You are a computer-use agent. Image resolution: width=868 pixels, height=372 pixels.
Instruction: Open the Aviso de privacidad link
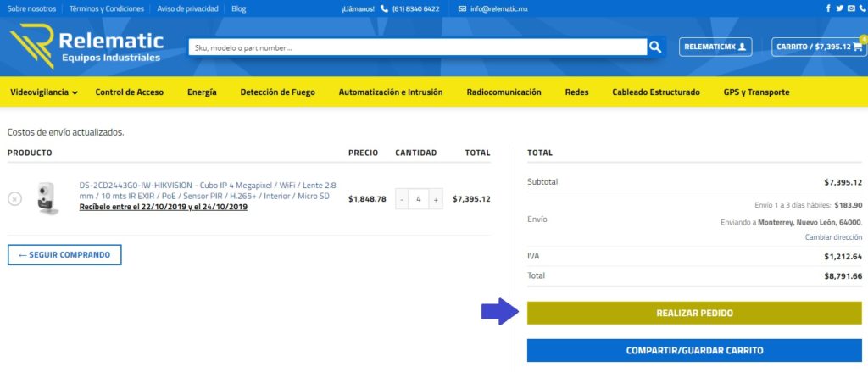tap(187, 8)
